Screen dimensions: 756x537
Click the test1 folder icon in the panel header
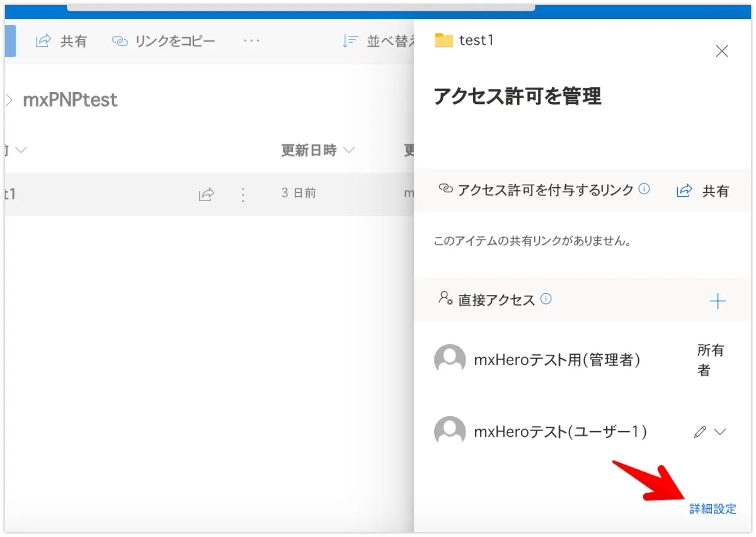coord(444,40)
